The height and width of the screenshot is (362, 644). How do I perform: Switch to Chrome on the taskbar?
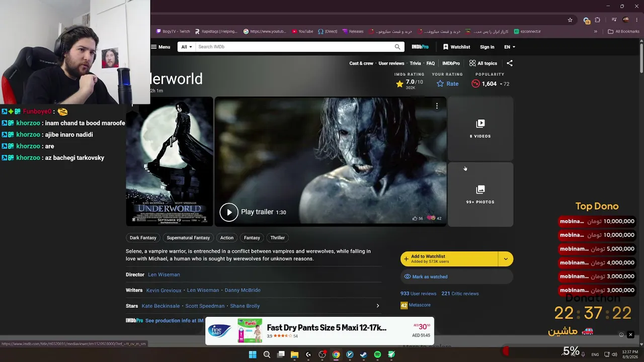click(336, 354)
